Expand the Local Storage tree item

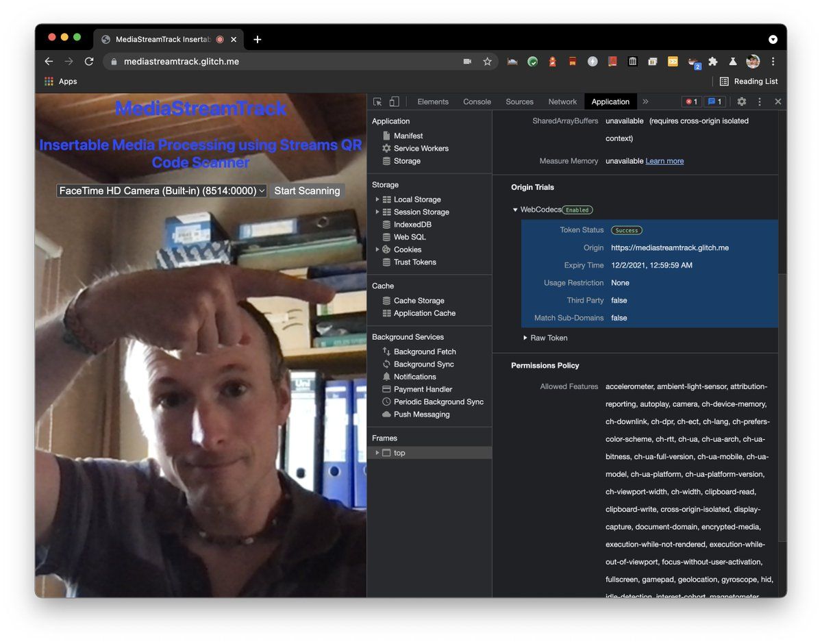coord(377,199)
